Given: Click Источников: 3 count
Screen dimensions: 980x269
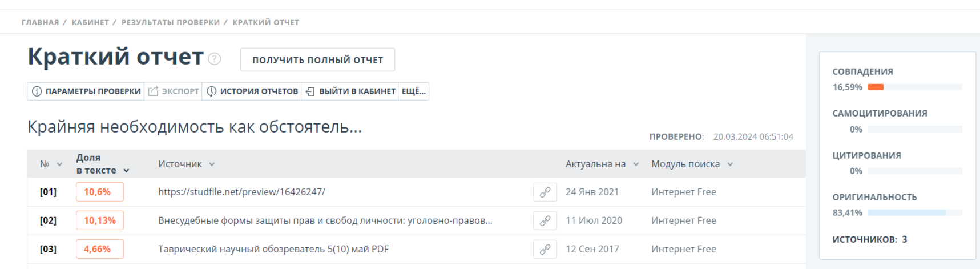Looking at the screenshot, I should coord(870,239).
